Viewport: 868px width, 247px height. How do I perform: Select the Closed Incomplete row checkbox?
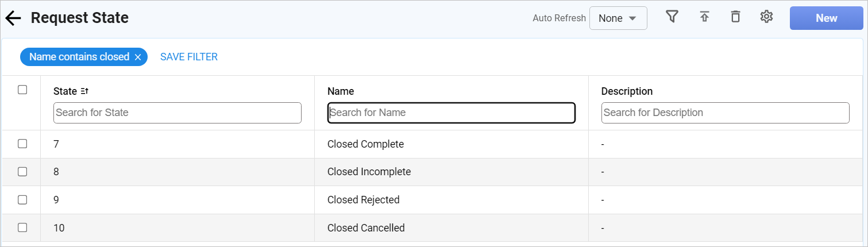click(x=22, y=171)
